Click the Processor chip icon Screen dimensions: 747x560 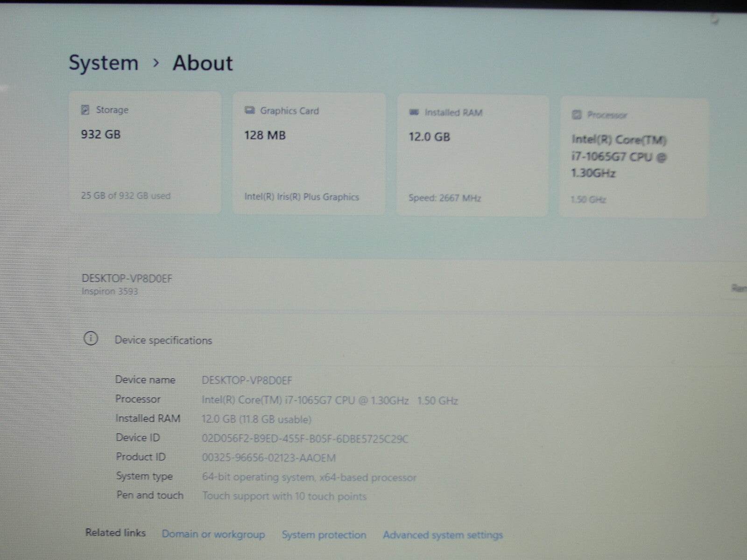click(577, 115)
